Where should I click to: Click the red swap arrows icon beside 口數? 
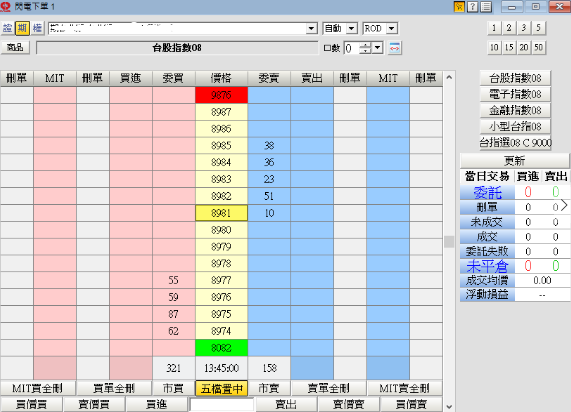click(x=395, y=48)
